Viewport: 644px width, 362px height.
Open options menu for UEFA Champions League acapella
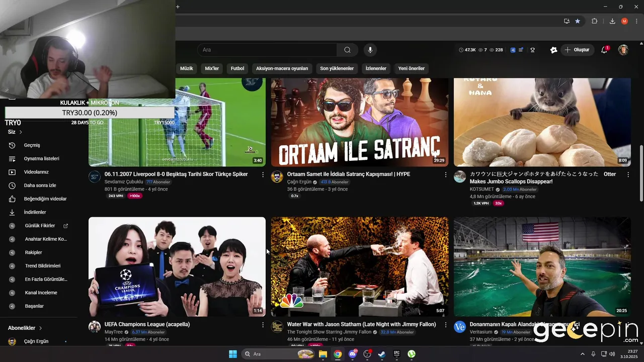point(263,325)
